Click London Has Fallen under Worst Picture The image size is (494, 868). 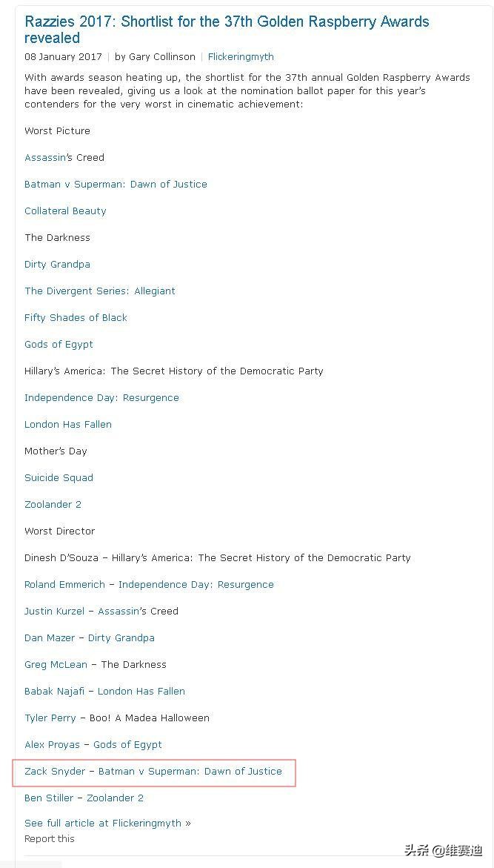pyautogui.click(x=68, y=424)
